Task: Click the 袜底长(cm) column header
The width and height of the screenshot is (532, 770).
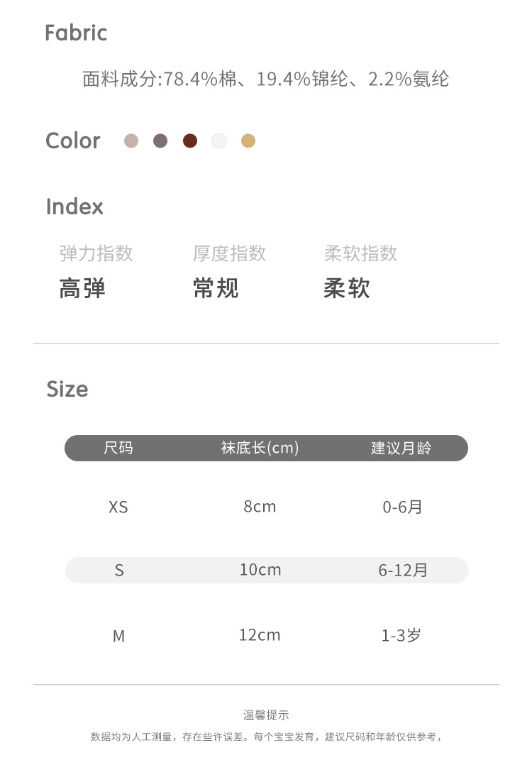Action: click(260, 448)
